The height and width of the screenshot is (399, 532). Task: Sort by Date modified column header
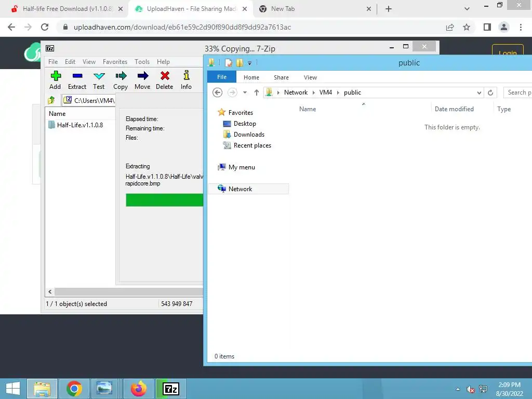(x=454, y=109)
